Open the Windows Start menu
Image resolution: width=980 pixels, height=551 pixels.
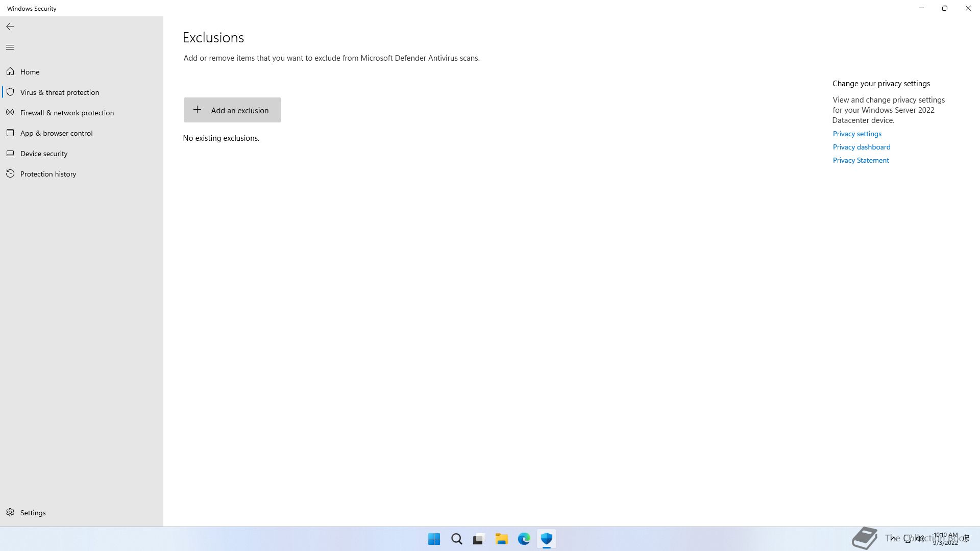click(434, 539)
